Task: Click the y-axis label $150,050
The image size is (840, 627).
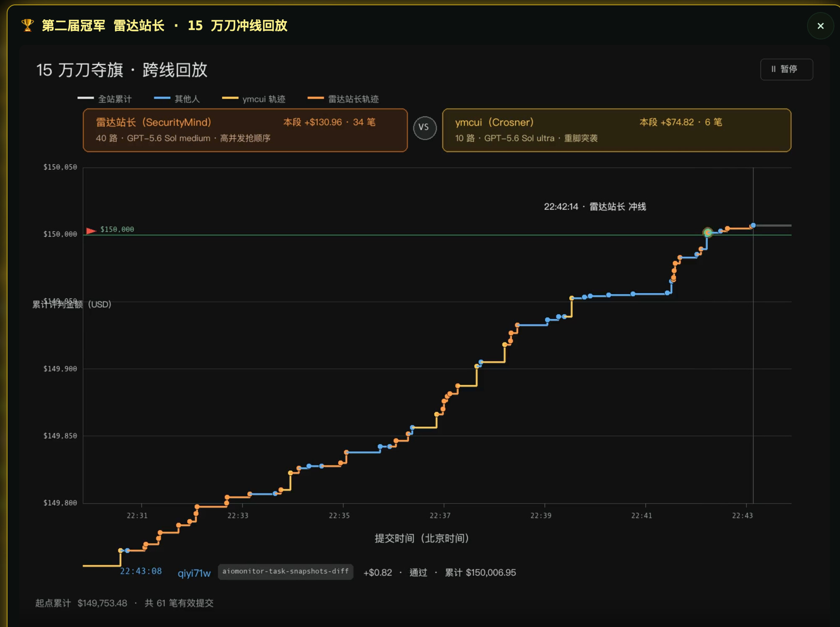Action: coord(60,167)
